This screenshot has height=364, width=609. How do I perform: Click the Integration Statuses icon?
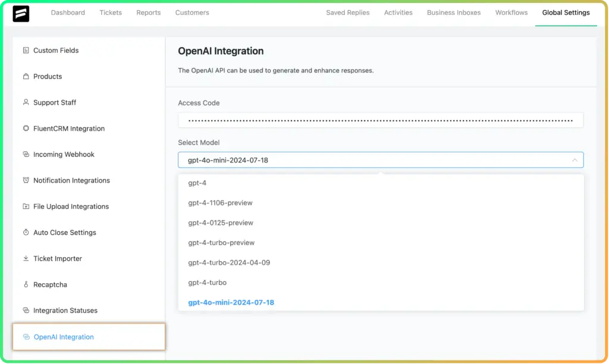point(26,310)
